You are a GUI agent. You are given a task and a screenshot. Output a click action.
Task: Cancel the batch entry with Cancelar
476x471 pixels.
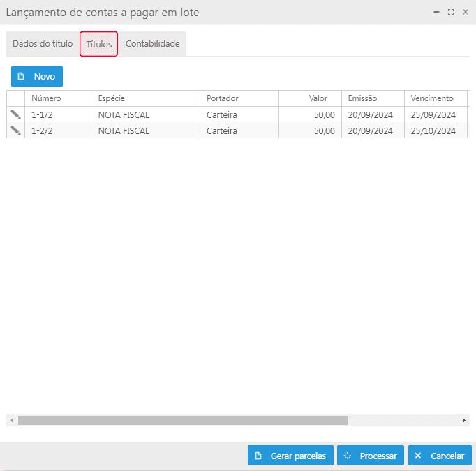[x=440, y=456]
